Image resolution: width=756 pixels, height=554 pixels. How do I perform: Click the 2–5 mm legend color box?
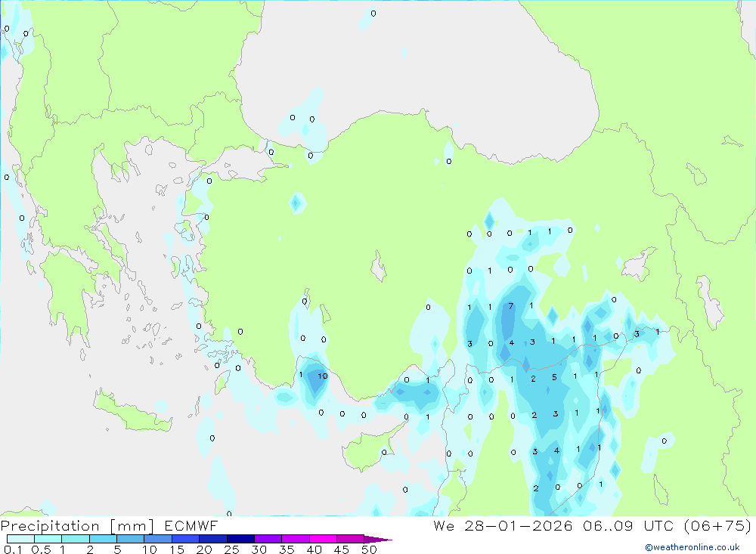pyautogui.click(x=103, y=539)
